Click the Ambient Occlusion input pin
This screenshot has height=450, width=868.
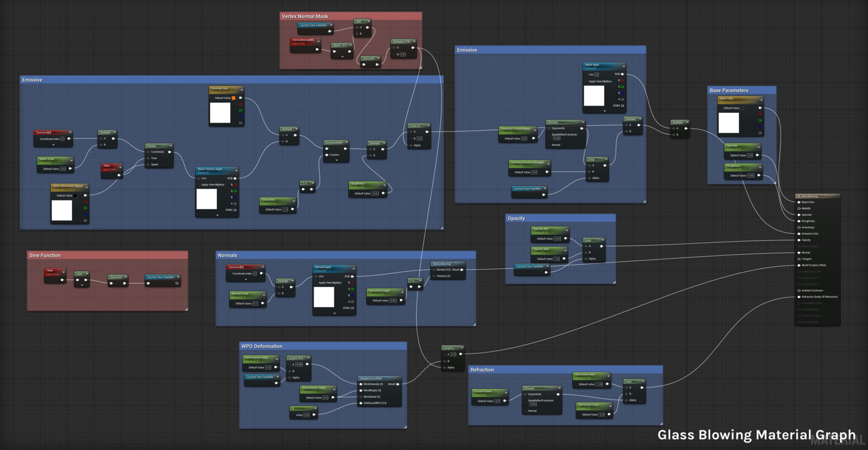click(x=799, y=291)
